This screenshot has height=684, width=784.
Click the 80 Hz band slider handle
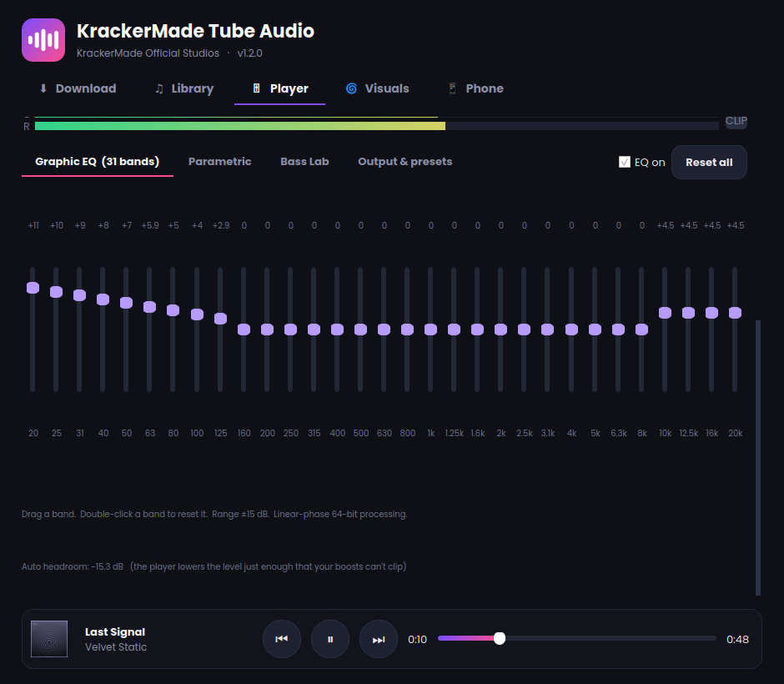(173, 310)
